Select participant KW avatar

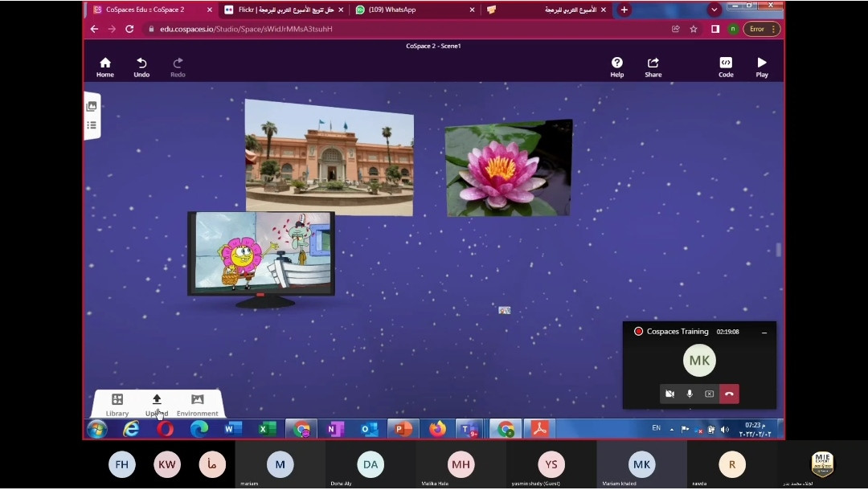(x=166, y=464)
